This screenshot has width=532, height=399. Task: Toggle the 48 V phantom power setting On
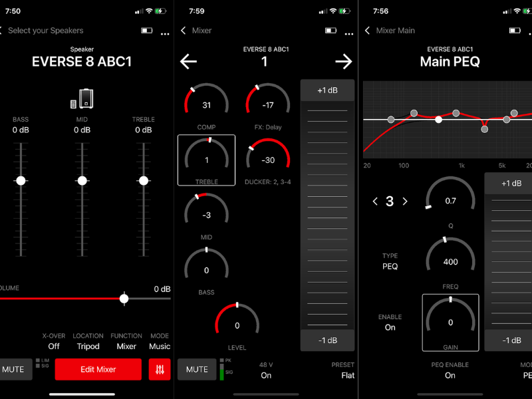click(266, 370)
